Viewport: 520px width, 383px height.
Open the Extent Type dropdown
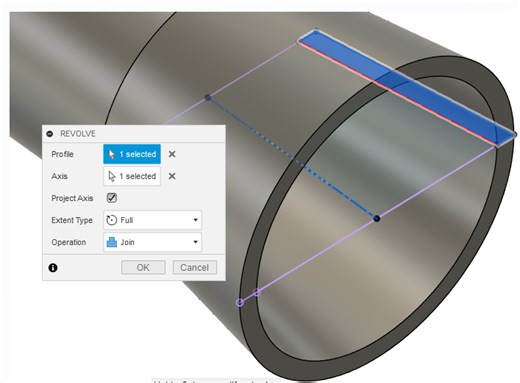click(153, 220)
